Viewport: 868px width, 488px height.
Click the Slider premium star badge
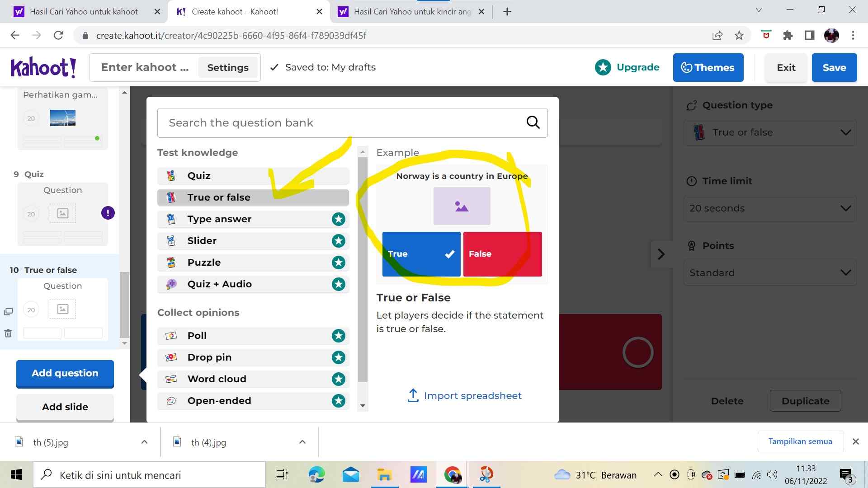pyautogui.click(x=338, y=241)
